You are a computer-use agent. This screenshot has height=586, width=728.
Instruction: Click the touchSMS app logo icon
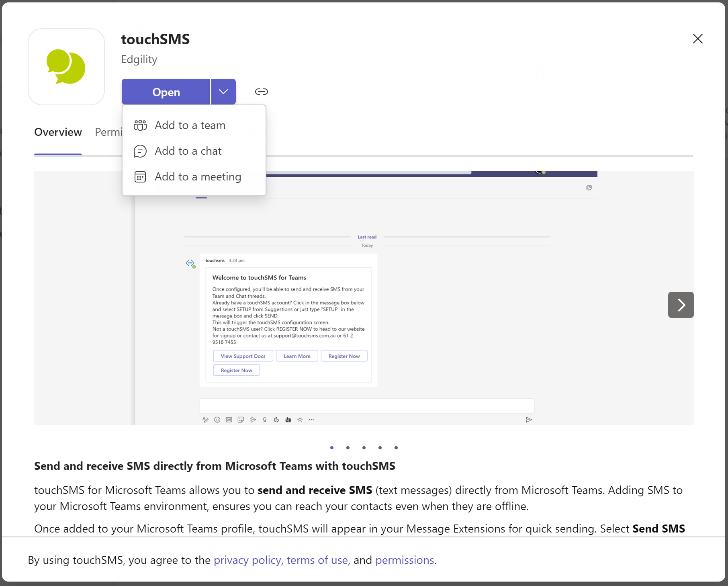pyautogui.click(x=66, y=67)
